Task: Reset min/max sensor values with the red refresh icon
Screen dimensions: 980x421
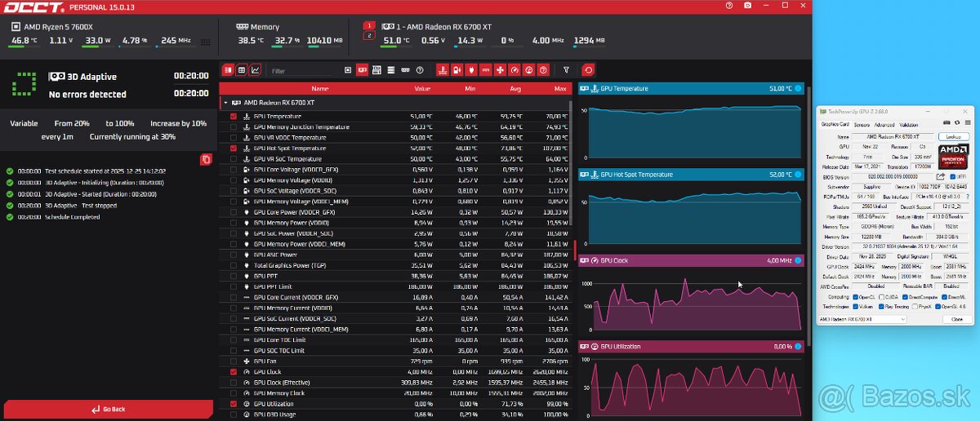Action: click(588, 70)
